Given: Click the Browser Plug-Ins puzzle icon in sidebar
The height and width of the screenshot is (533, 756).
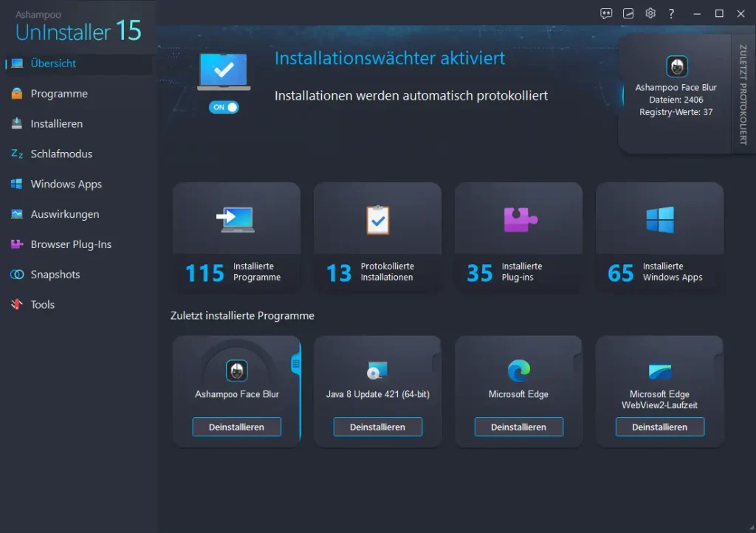Looking at the screenshot, I should click(17, 244).
